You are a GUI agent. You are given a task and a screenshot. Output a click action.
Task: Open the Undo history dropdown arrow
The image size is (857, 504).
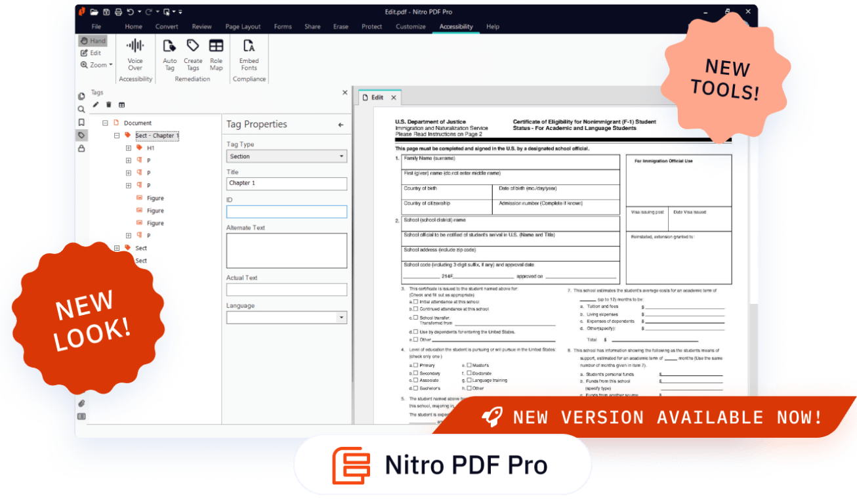point(139,12)
